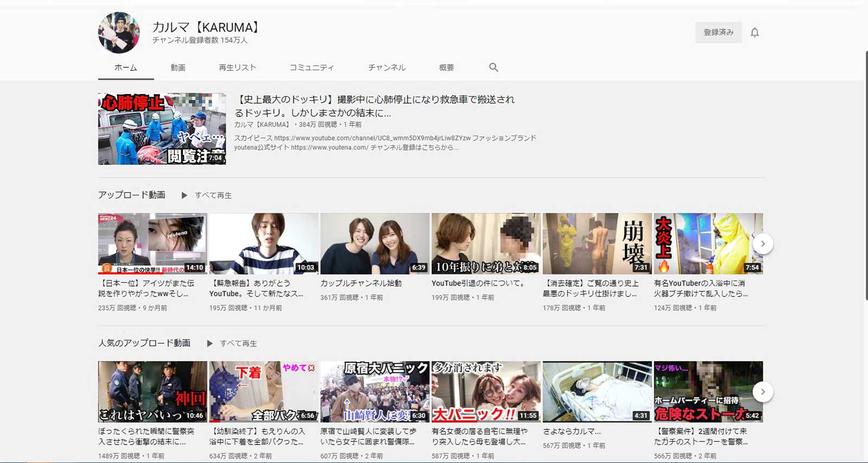Click title ぼったくられた瞬間に警察突入
The height and width of the screenshot is (463, 868).
click(x=146, y=436)
